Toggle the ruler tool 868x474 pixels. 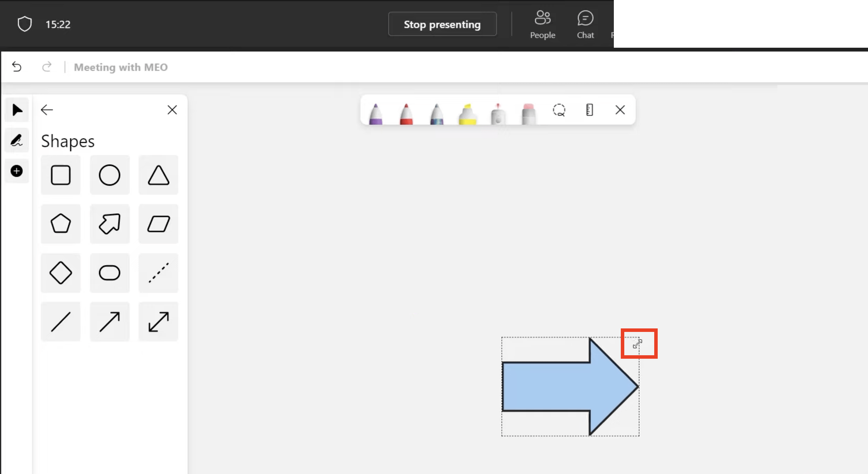(589, 110)
